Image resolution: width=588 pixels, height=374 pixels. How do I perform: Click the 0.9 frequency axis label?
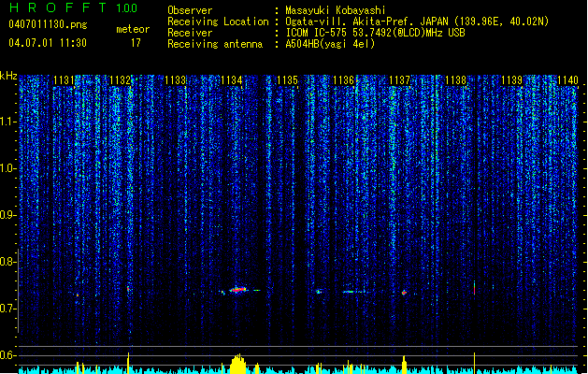[8, 215]
